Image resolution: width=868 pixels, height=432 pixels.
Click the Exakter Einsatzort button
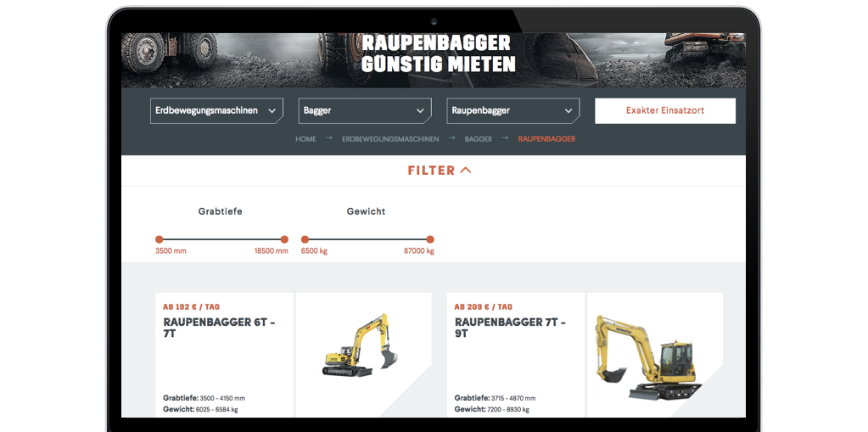(665, 111)
